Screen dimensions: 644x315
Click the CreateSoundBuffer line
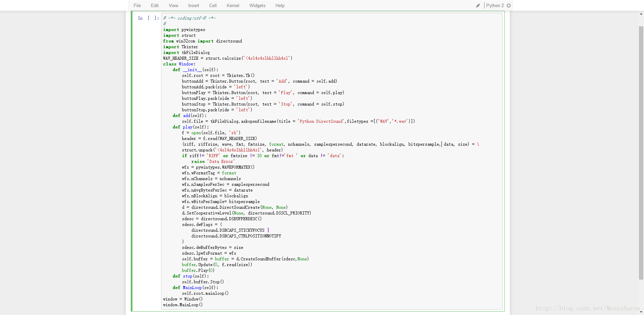click(245, 259)
